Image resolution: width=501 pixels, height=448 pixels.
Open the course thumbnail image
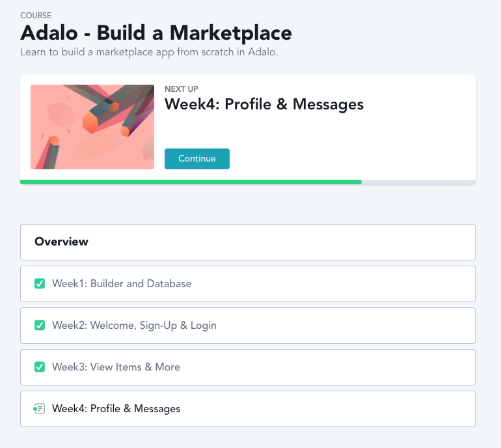[92, 127]
